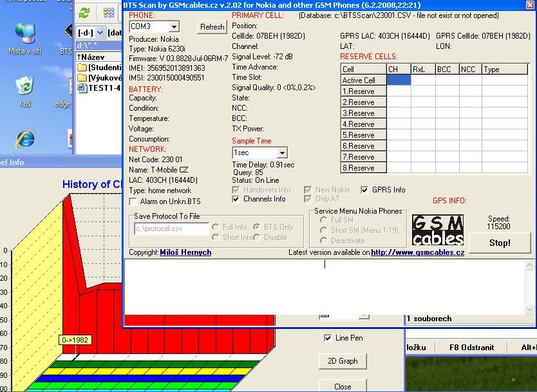Click the brief view toolbar icon in file manager
The image size is (537, 392).
click(x=109, y=13)
